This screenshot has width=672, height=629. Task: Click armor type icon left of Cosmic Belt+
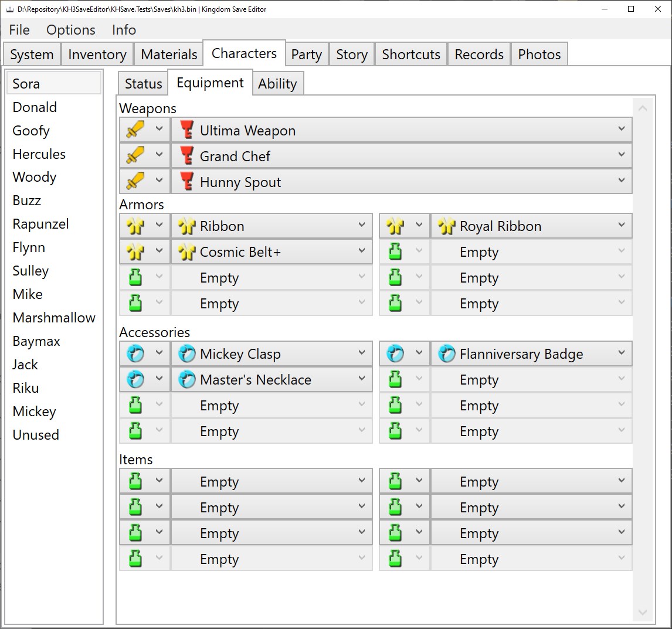[135, 251]
